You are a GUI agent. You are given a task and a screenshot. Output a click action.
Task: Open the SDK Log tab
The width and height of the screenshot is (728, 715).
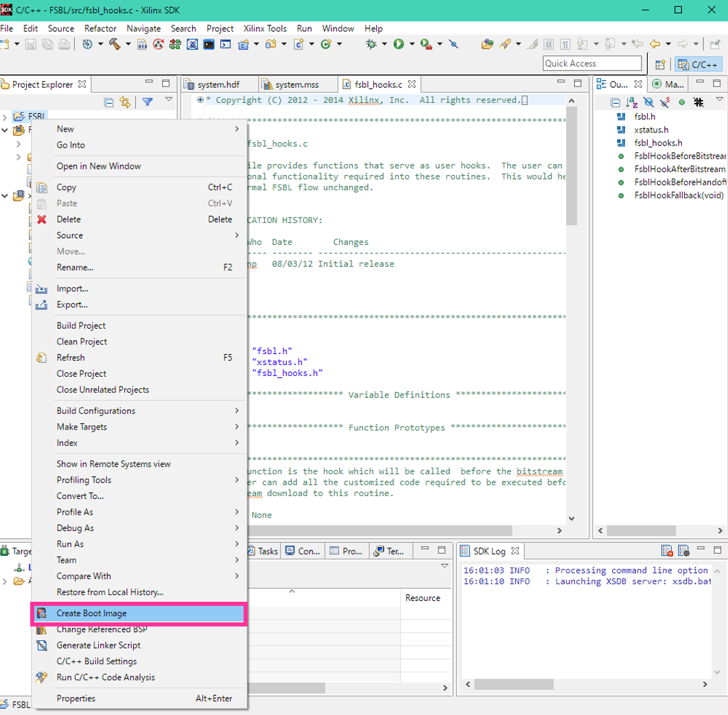pos(490,551)
